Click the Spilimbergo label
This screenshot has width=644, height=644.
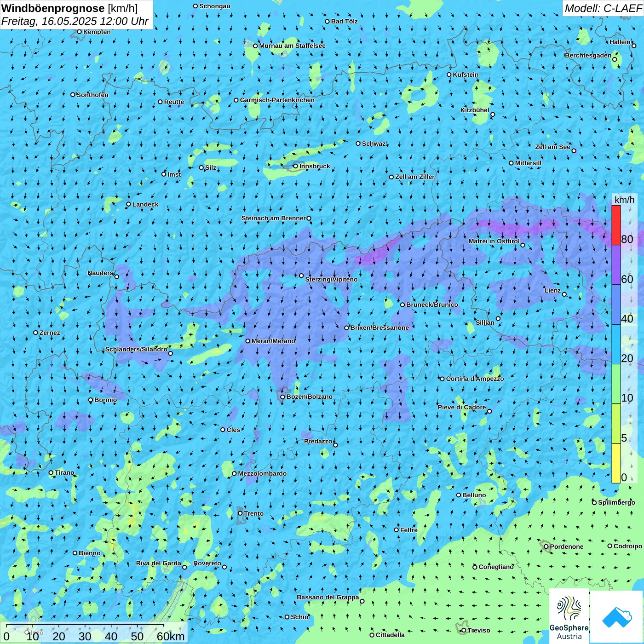pos(616,502)
